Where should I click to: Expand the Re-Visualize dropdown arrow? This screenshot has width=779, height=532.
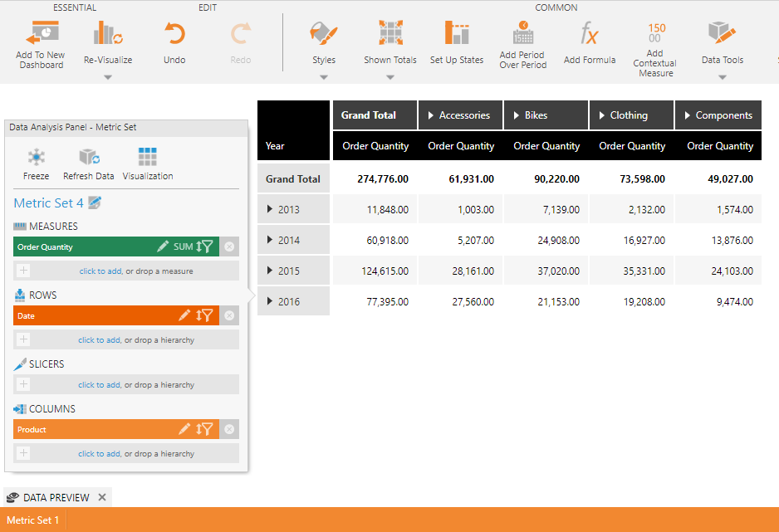tap(108, 77)
